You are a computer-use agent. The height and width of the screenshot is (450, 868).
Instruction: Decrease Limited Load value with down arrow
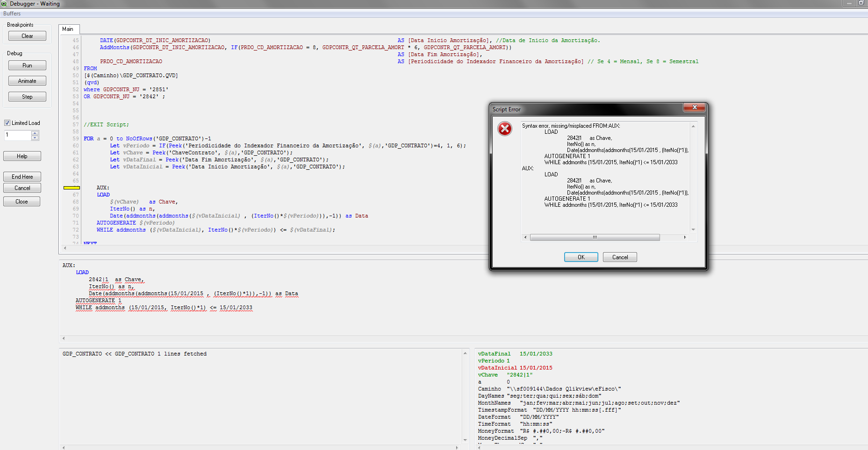click(x=35, y=138)
